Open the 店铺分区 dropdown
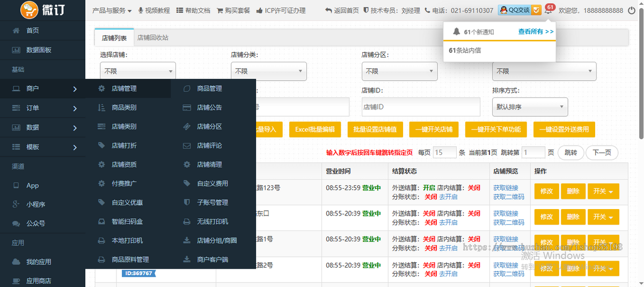Viewport: 644px width, 287px height. coord(399,71)
